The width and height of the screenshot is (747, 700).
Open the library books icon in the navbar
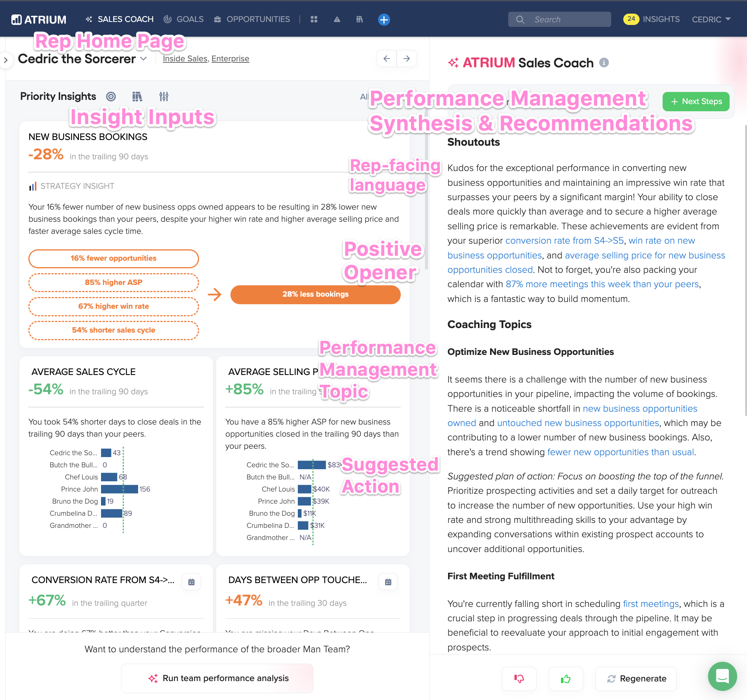tap(359, 19)
